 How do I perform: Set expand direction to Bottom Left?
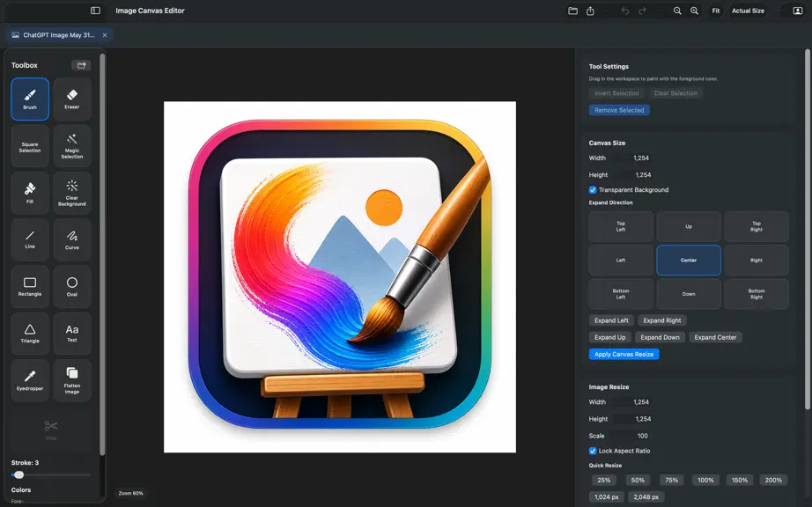point(621,294)
